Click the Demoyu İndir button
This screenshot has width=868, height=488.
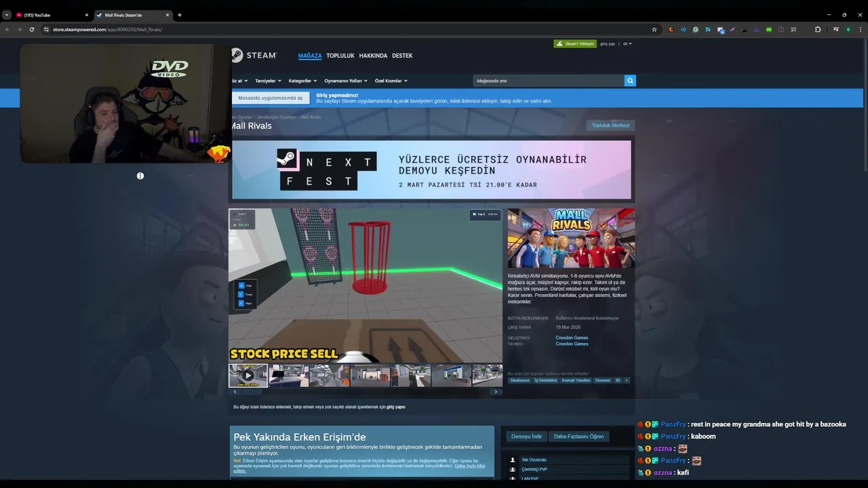pyautogui.click(x=526, y=436)
